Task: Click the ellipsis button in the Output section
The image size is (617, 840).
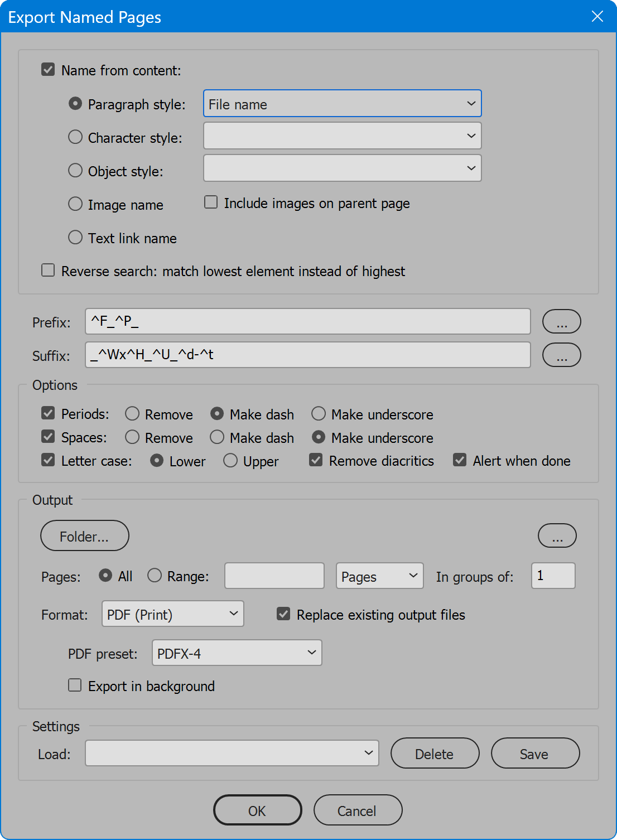Action: coord(556,535)
